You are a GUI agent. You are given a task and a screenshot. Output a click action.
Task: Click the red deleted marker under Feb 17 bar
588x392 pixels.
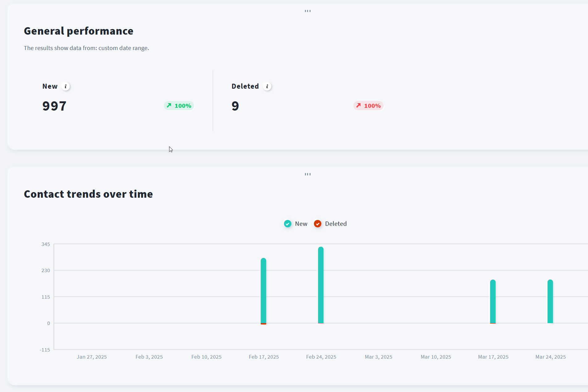263,324
